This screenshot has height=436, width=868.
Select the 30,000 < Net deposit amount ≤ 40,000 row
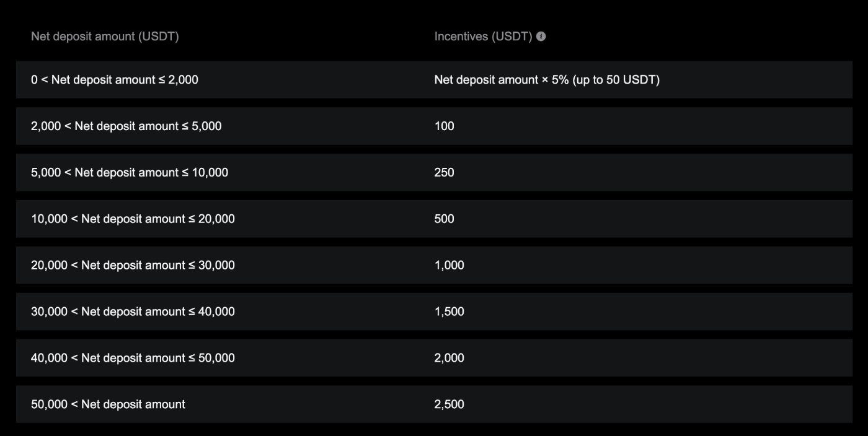pos(133,312)
